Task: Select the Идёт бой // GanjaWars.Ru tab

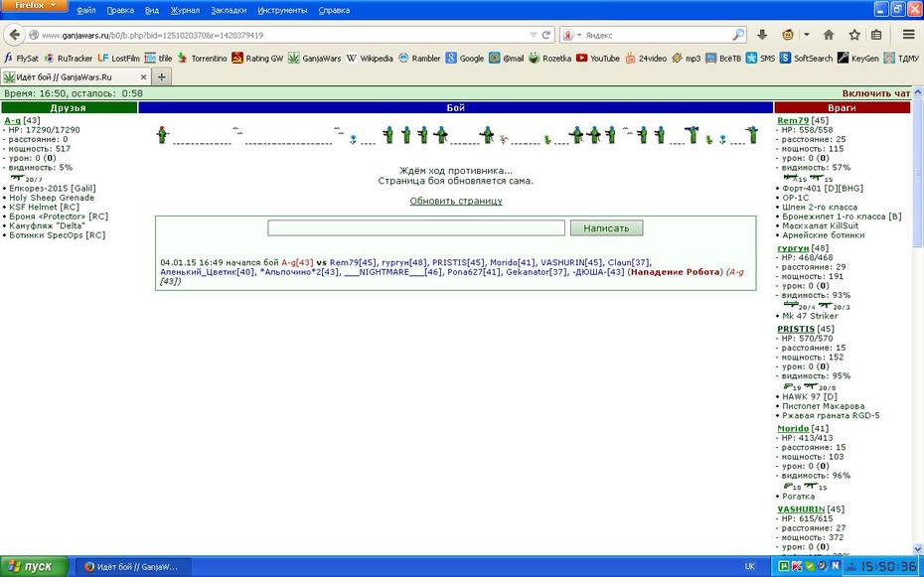Action: coord(76,77)
